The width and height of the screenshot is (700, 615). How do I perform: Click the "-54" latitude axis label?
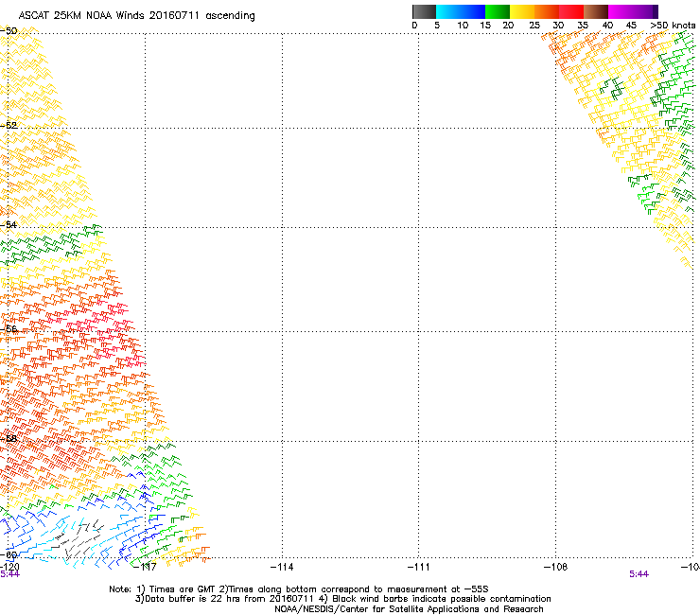[9, 224]
